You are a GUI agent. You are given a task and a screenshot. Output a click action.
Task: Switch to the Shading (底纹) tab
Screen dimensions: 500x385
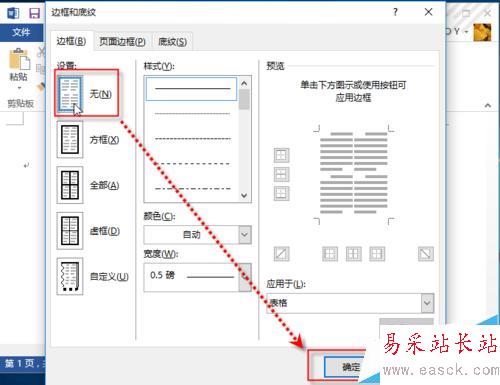coord(172,42)
